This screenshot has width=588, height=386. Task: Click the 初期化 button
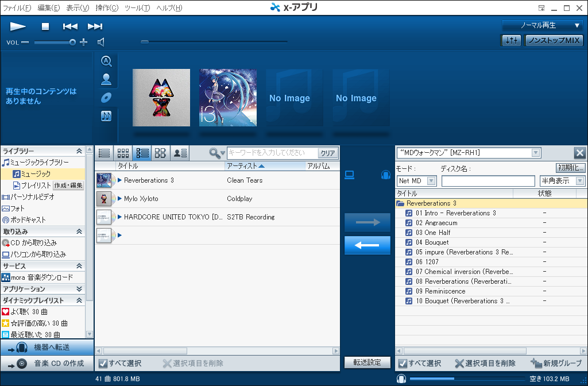(570, 168)
